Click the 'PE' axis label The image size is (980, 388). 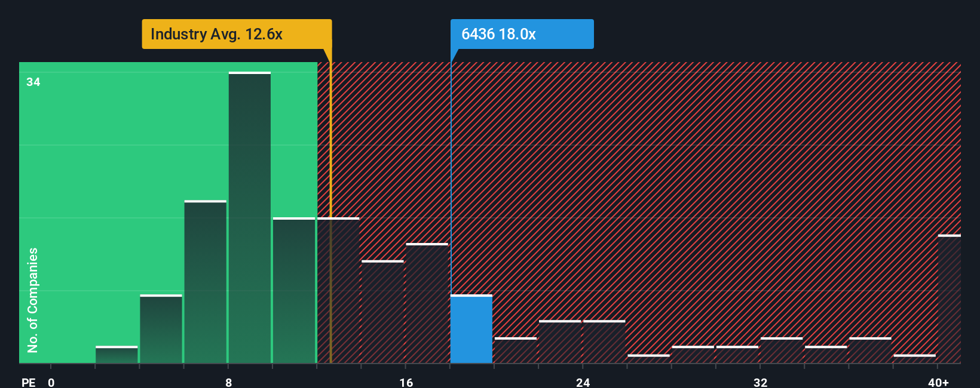point(29,383)
